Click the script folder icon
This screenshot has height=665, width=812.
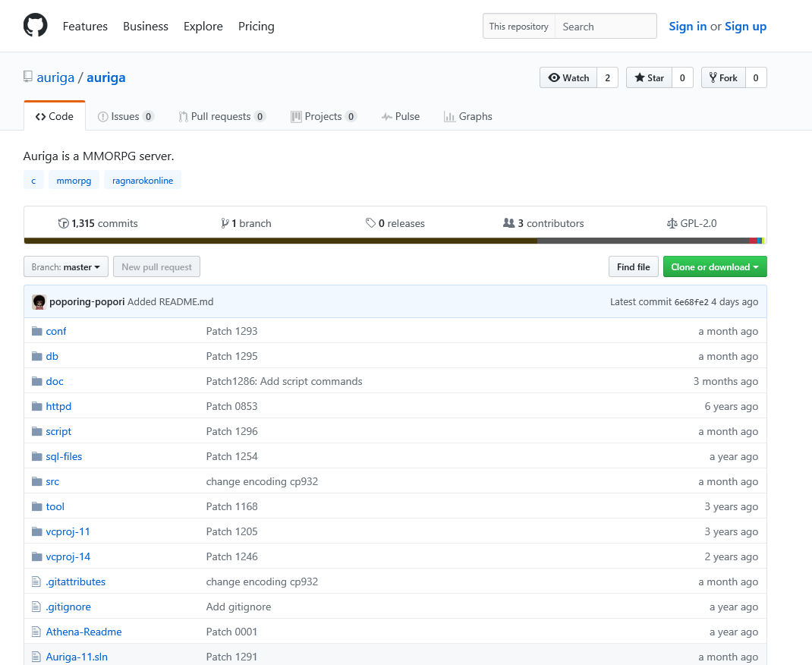tap(36, 431)
